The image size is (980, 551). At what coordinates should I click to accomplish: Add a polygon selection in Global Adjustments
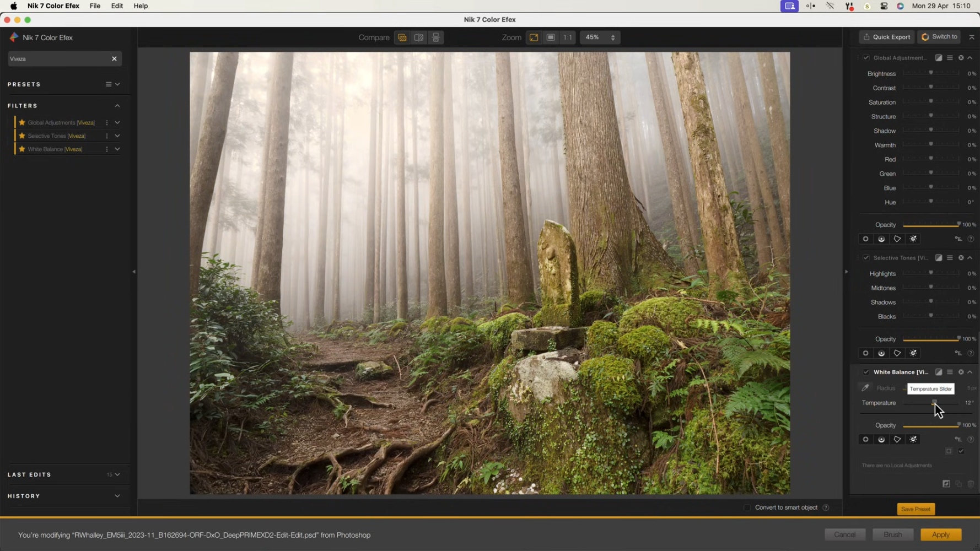click(x=897, y=239)
